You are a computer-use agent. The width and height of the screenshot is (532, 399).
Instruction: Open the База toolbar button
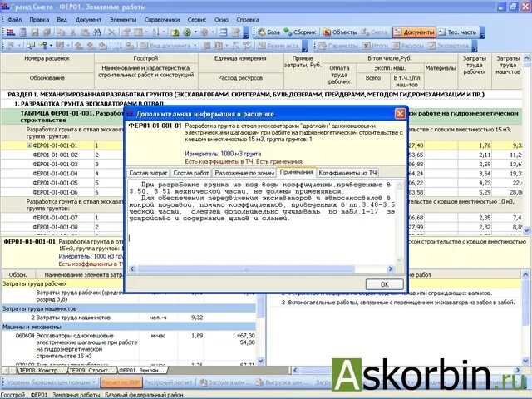(269, 32)
